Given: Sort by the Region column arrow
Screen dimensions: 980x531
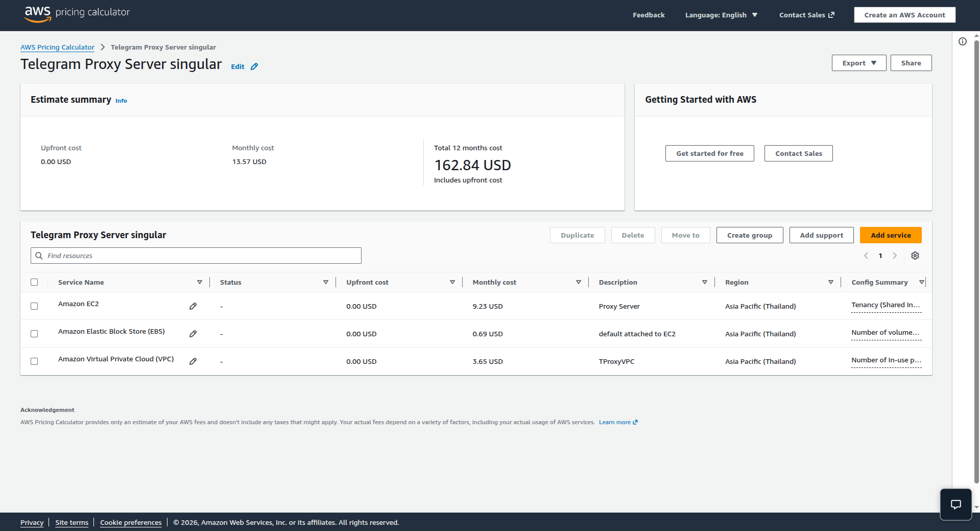Looking at the screenshot, I should [831, 282].
